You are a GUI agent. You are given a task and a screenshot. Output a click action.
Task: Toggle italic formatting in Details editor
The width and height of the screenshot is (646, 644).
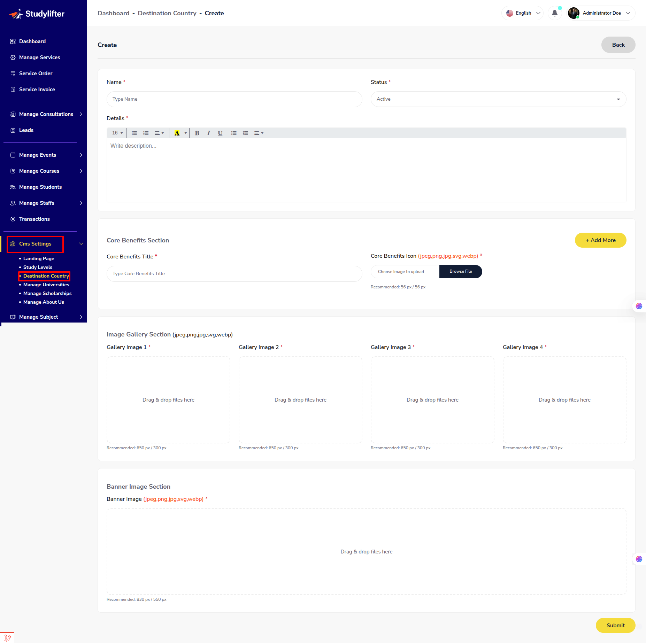[208, 133]
